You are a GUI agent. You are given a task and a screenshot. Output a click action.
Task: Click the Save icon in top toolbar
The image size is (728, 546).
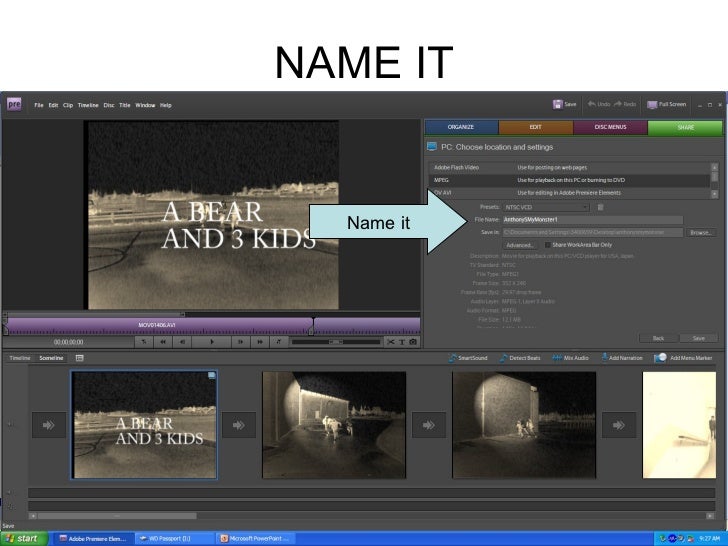(558, 104)
